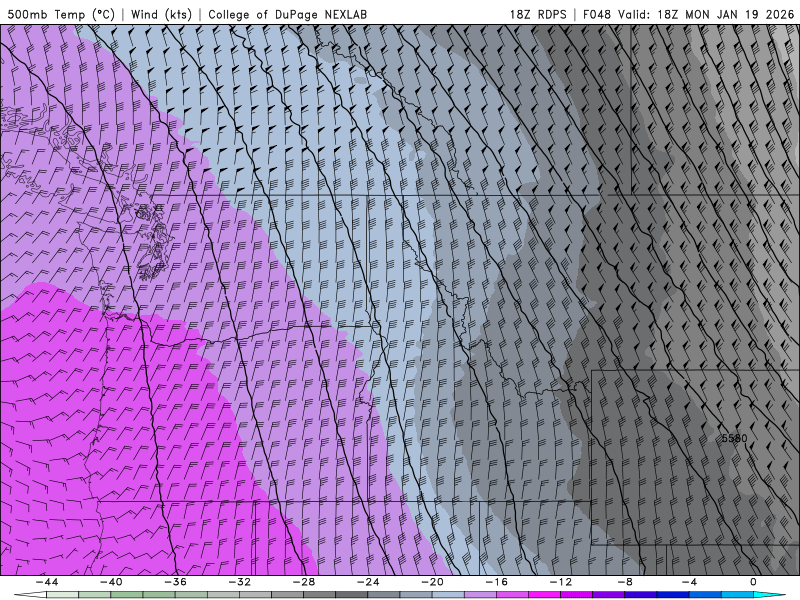Click the -28 colorbar tick label
800x600 pixels.
point(304,582)
